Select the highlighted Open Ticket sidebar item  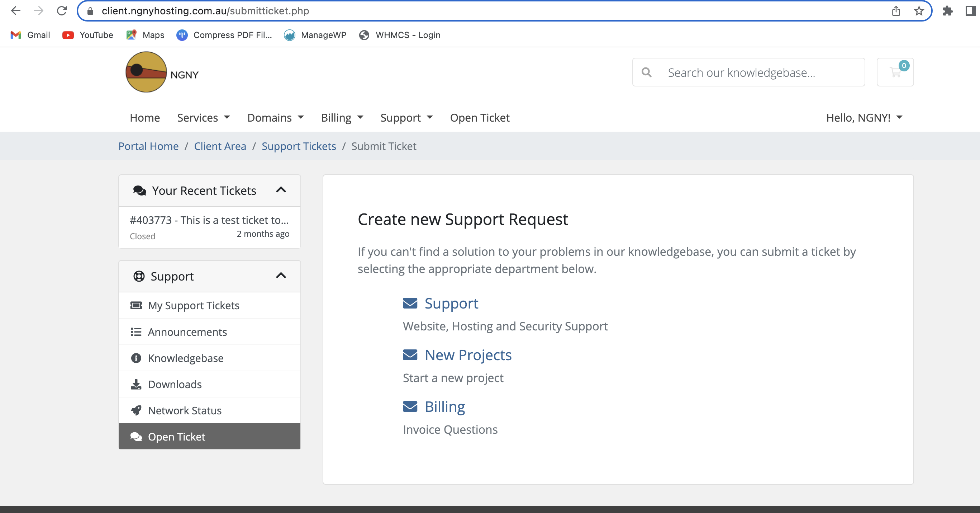pos(210,437)
